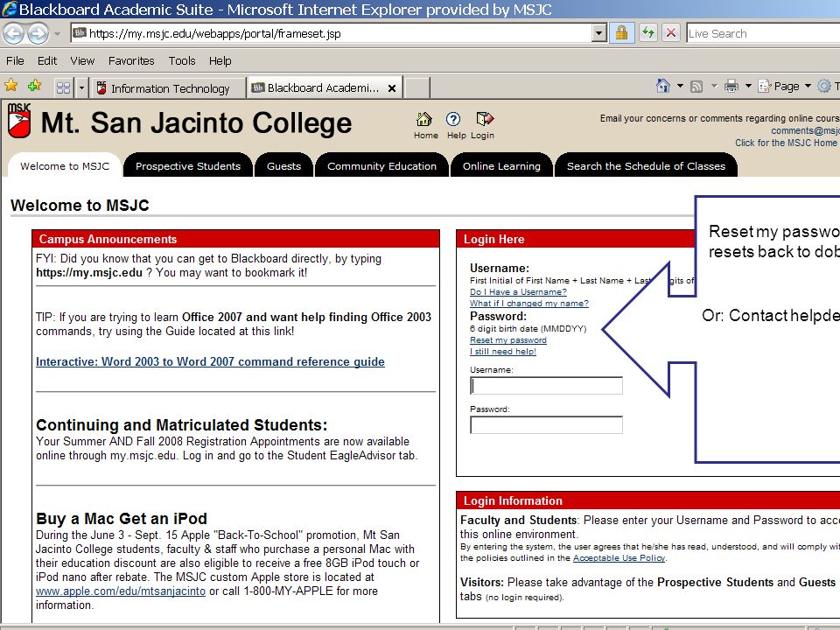Click the Help question mark icon

pyautogui.click(x=453, y=119)
